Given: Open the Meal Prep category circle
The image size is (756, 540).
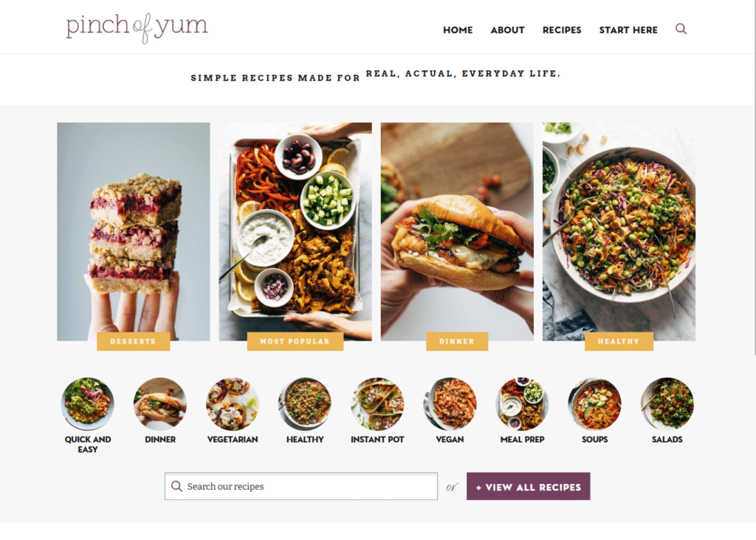Looking at the screenshot, I should pyautogui.click(x=522, y=404).
